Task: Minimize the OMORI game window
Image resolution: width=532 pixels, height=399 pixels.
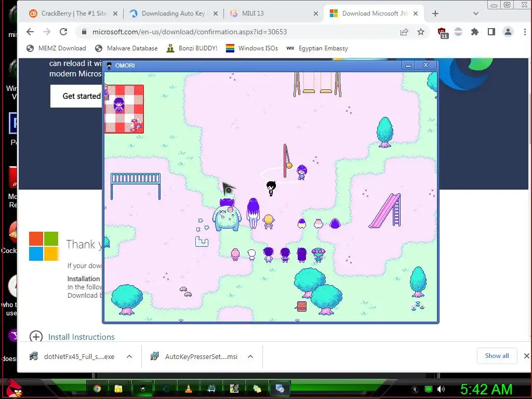Action: tap(408, 65)
